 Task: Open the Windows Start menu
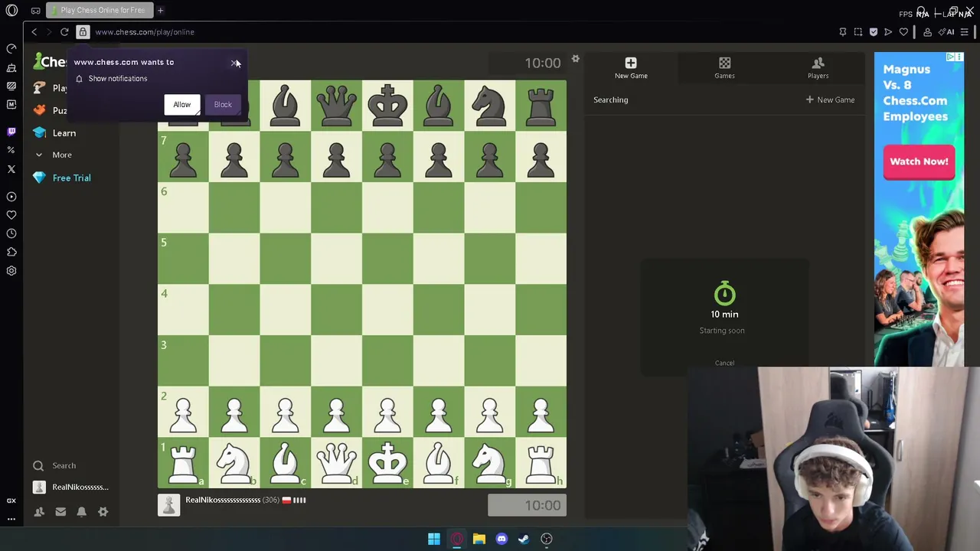point(434,539)
